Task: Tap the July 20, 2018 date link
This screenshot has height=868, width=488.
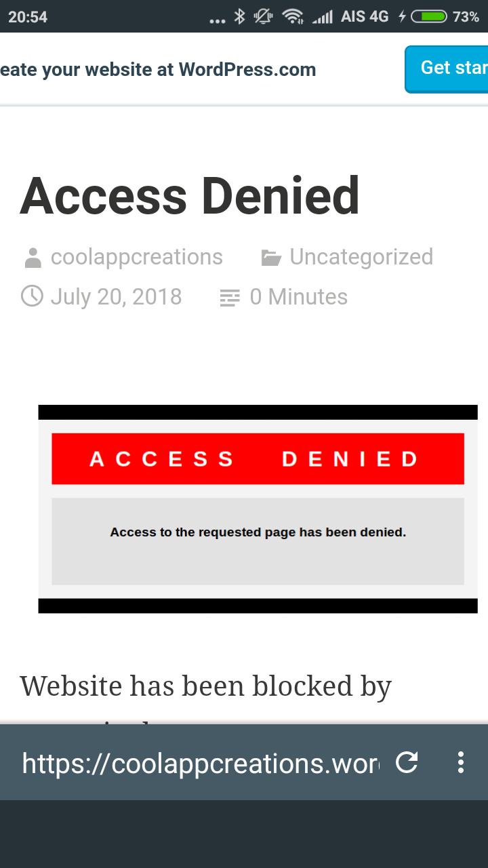Action: [116, 296]
